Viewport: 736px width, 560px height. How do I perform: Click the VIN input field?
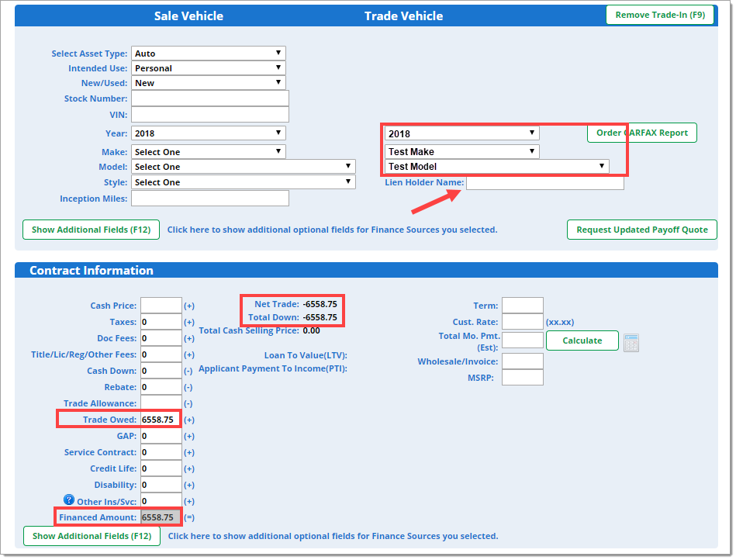(x=209, y=115)
